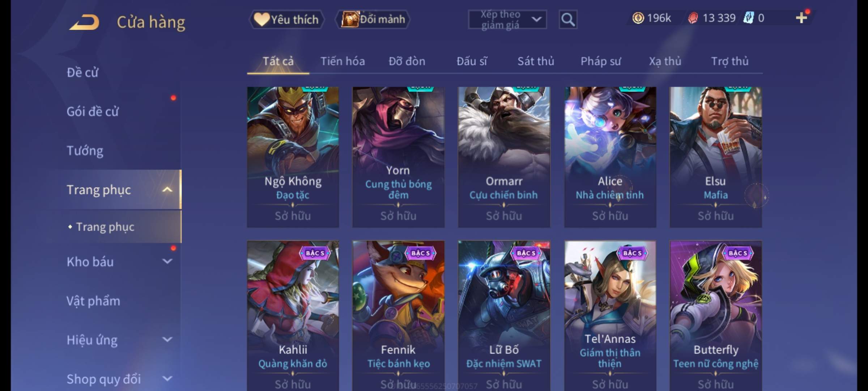Expand the Kho báu section
Screen dimensions: 868x391
[167, 261]
